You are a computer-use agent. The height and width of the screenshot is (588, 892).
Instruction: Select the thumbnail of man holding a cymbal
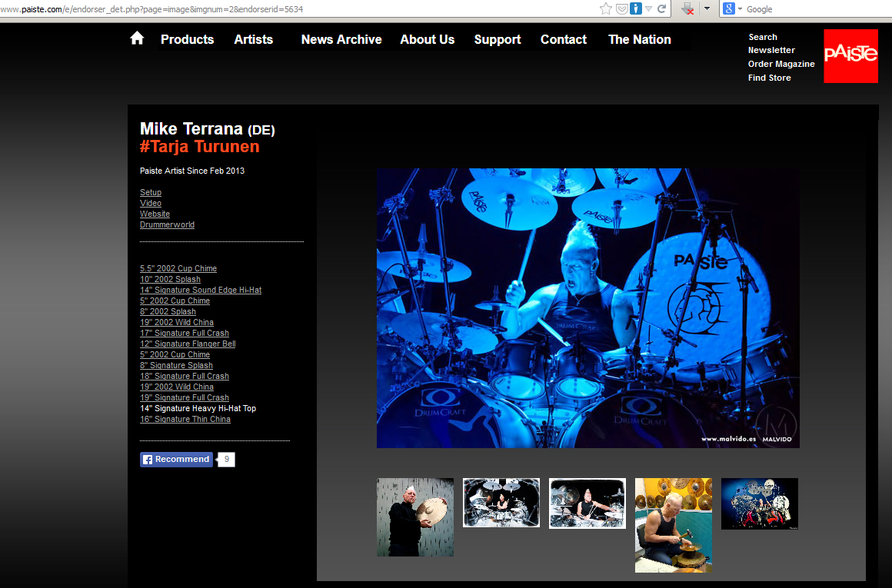click(415, 517)
